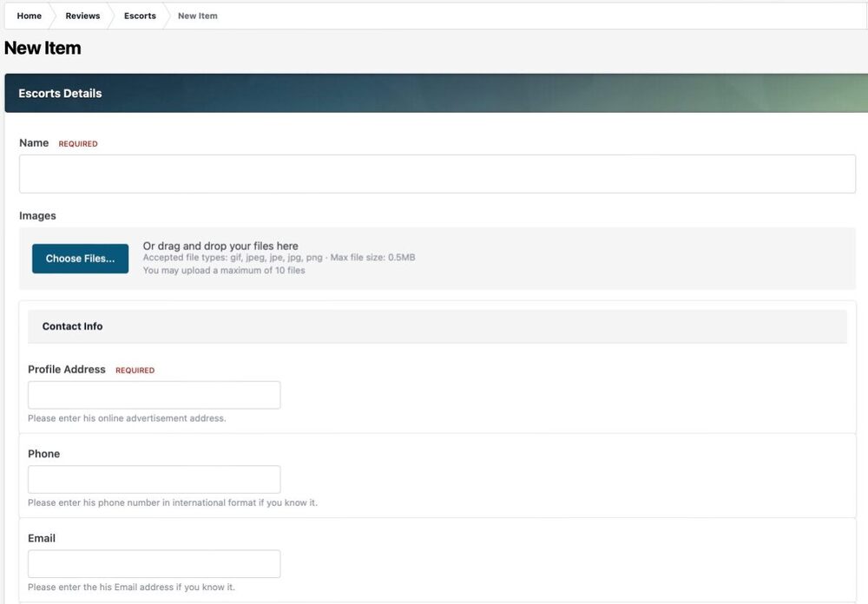Select the New Item breadcrumb

(198, 16)
